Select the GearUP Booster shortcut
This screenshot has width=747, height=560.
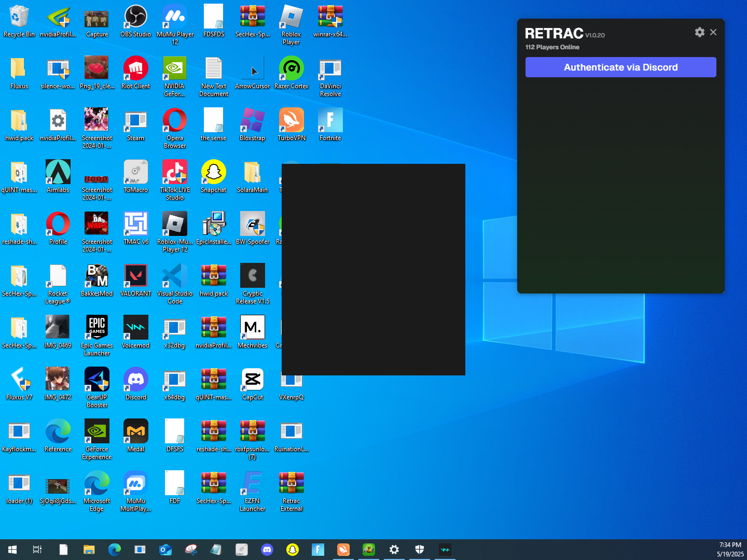[97, 388]
